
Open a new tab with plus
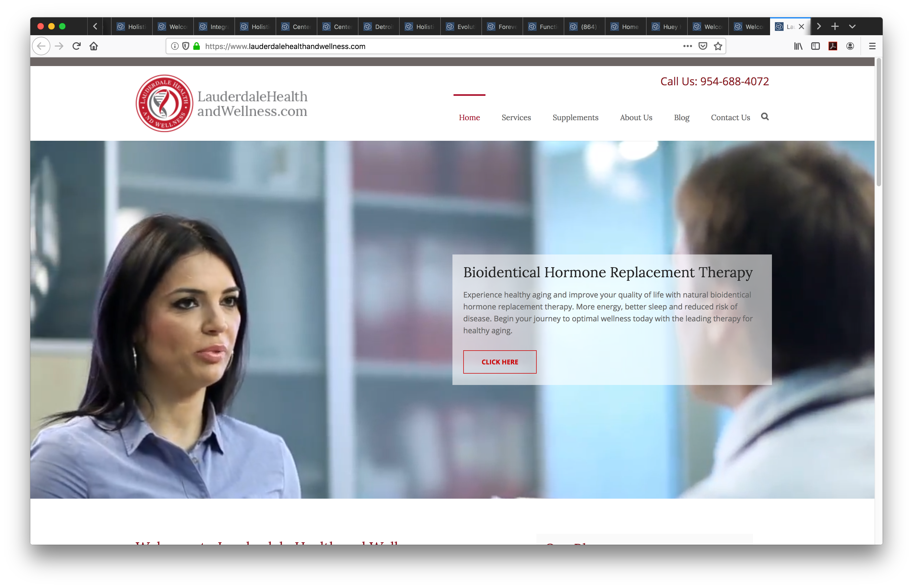tap(835, 26)
